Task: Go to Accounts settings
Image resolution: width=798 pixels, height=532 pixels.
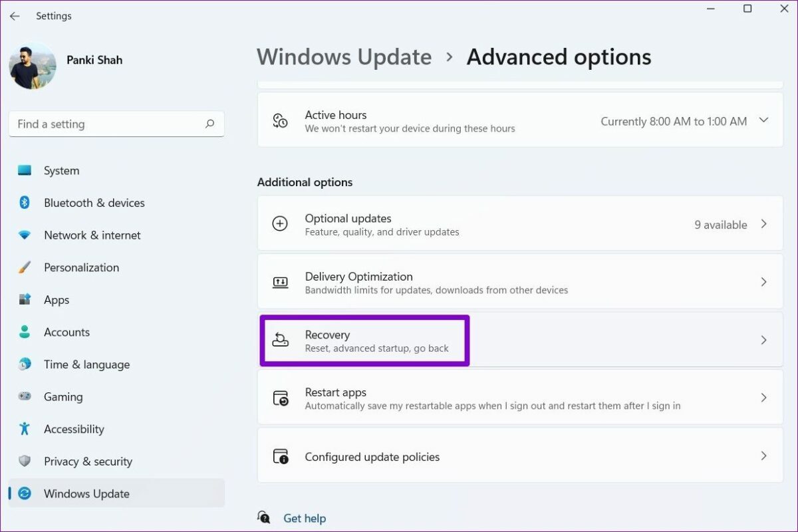Action: pos(66,332)
